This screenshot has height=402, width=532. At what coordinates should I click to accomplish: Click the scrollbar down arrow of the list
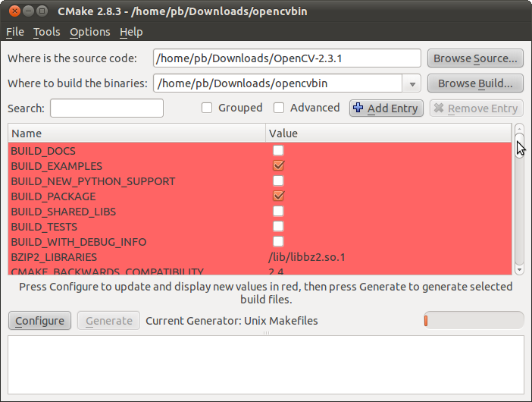click(x=519, y=269)
